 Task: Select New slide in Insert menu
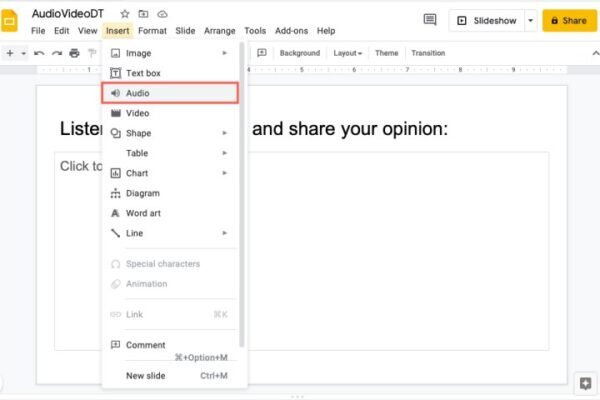170,376
